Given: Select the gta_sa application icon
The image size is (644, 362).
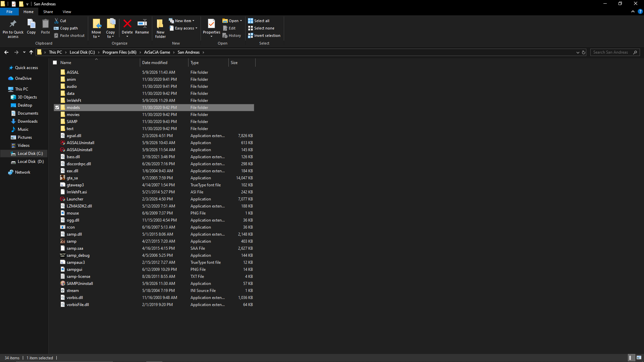Looking at the screenshot, I should (63, 178).
